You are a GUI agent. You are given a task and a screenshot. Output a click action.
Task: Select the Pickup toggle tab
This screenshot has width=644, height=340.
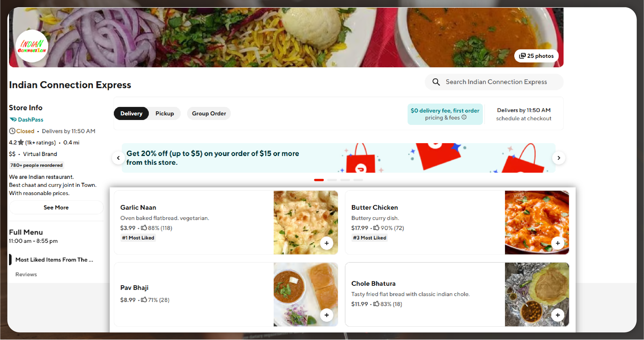point(164,113)
